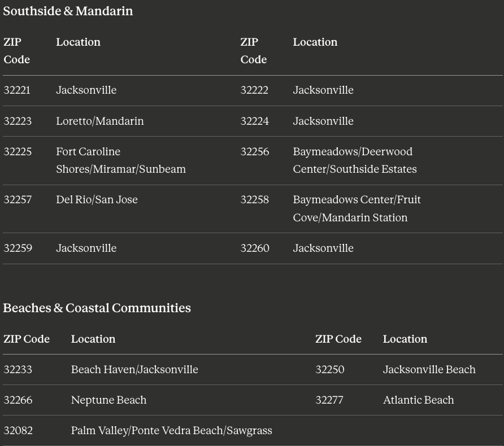Click ZIP code 32225
Image resolution: width=504 pixels, height=446 pixels.
click(x=18, y=151)
